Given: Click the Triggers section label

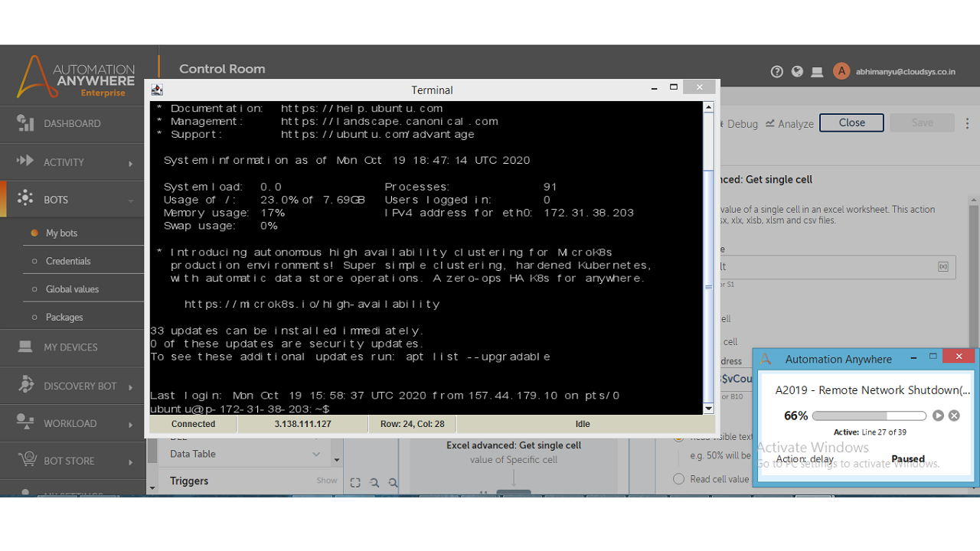Looking at the screenshot, I should (x=189, y=481).
